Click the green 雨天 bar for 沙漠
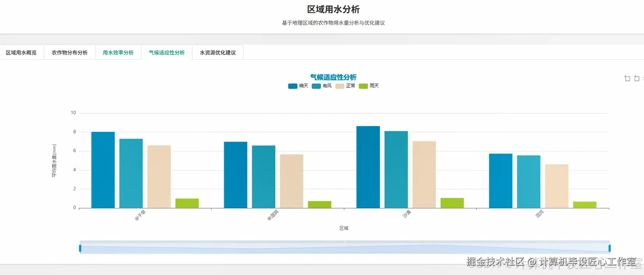This screenshot has width=644, height=275. coord(452,203)
